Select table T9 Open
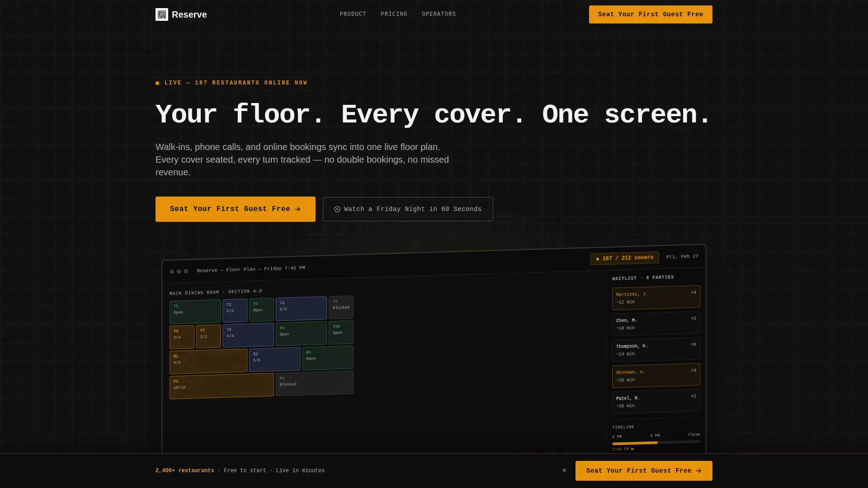This screenshot has width=868, height=488. click(x=301, y=333)
